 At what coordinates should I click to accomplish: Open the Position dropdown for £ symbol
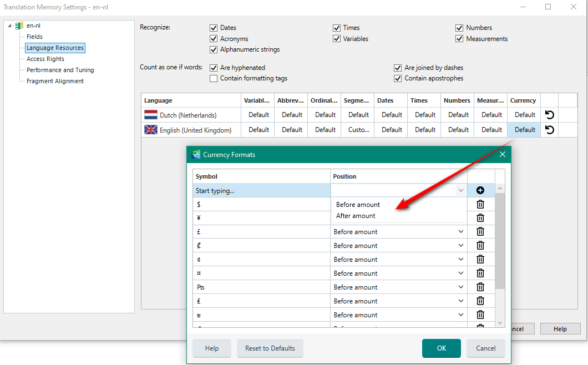click(460, 231)
